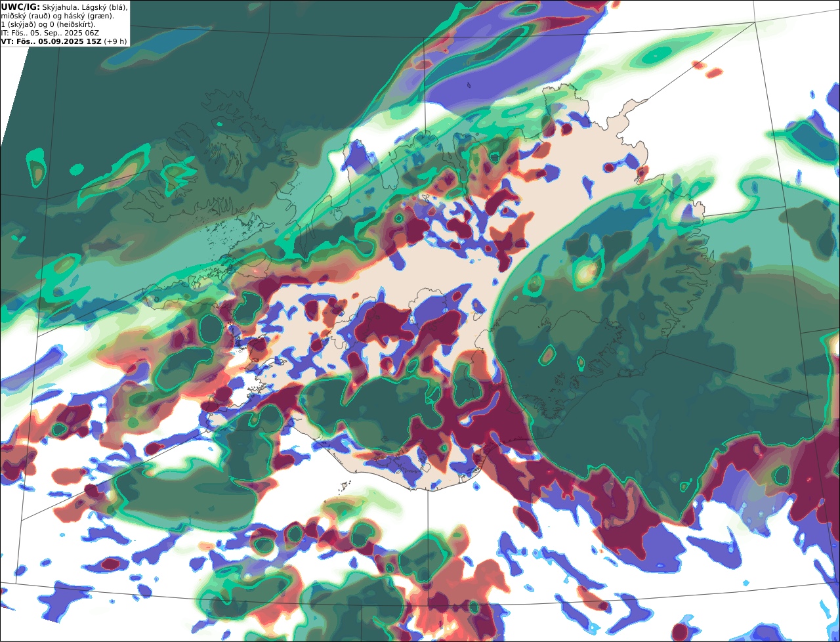Screen dimensions: 840x642
Task: Click the 'háský (græn).' legend text
Action: 89,16
